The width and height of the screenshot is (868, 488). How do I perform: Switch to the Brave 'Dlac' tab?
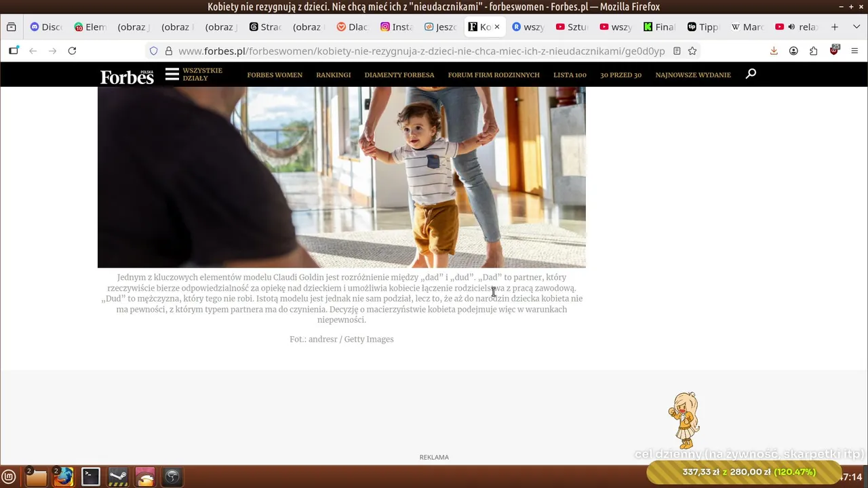coord(353,27)
